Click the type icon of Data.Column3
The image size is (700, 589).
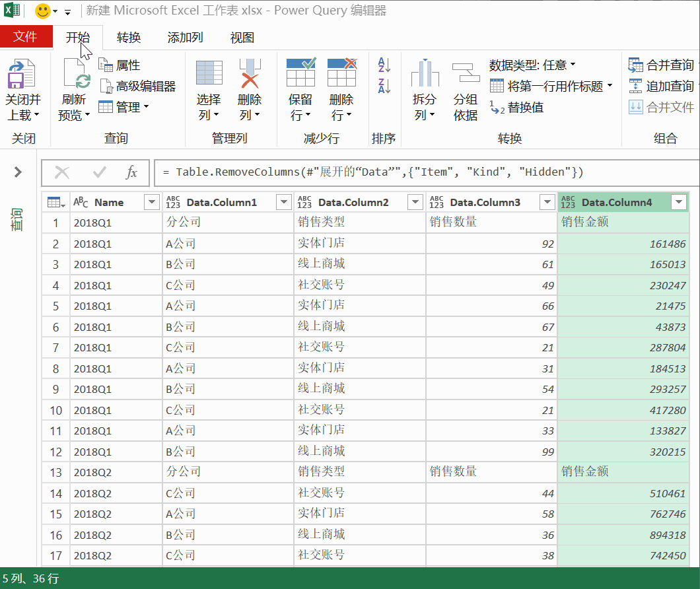click(x=437, y=202)
